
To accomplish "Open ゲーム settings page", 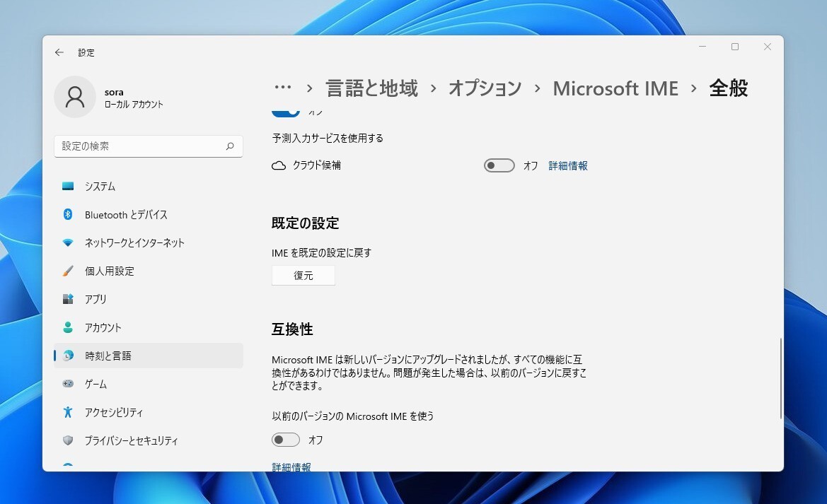I will (x=96, y=385).
